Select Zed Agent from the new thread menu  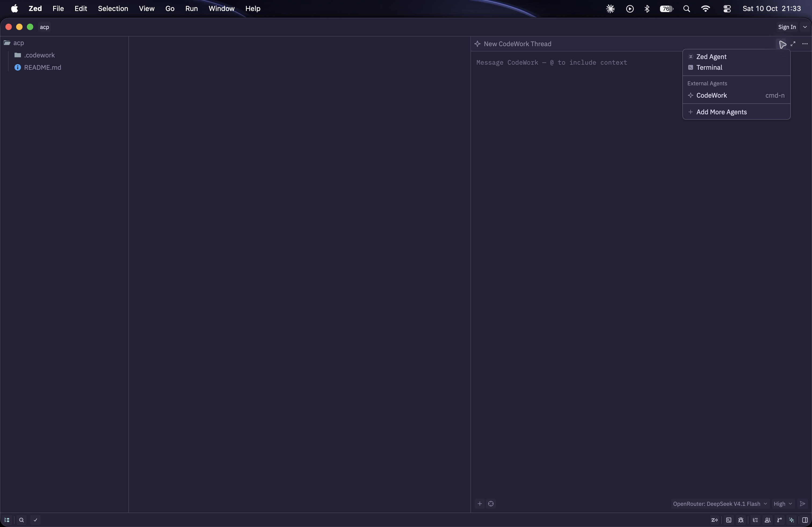pyautogui.click(x=736, y=57)
